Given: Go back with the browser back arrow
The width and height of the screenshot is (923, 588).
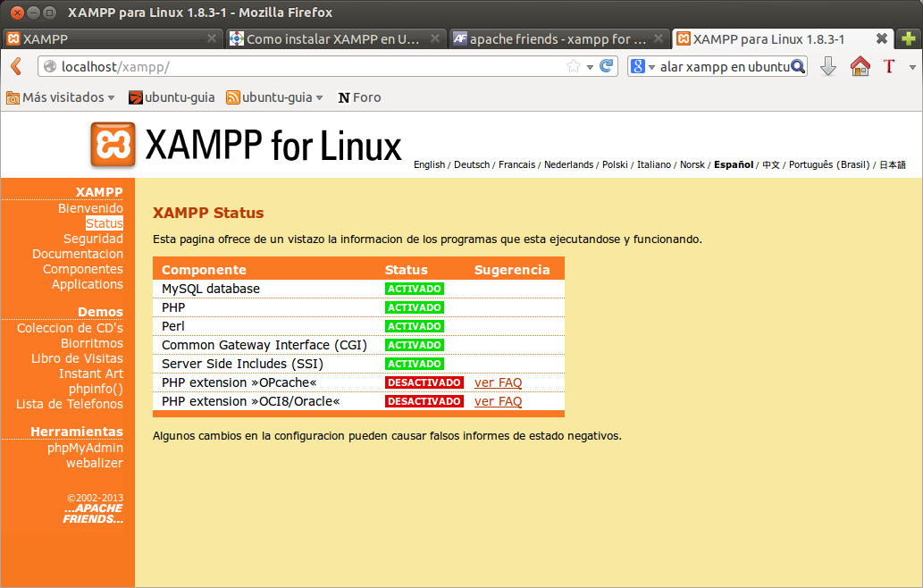Looking at the screenshot, I should pyautogui.click(x=16, y=66).
